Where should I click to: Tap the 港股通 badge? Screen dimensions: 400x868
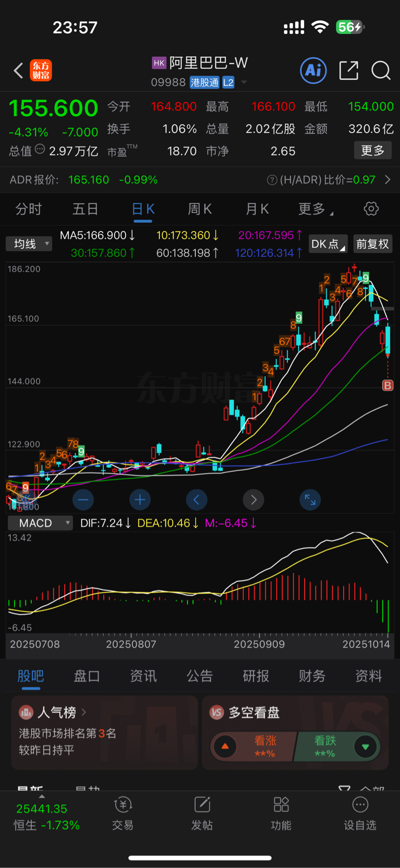pyautogui.click(x=205, y=82)
